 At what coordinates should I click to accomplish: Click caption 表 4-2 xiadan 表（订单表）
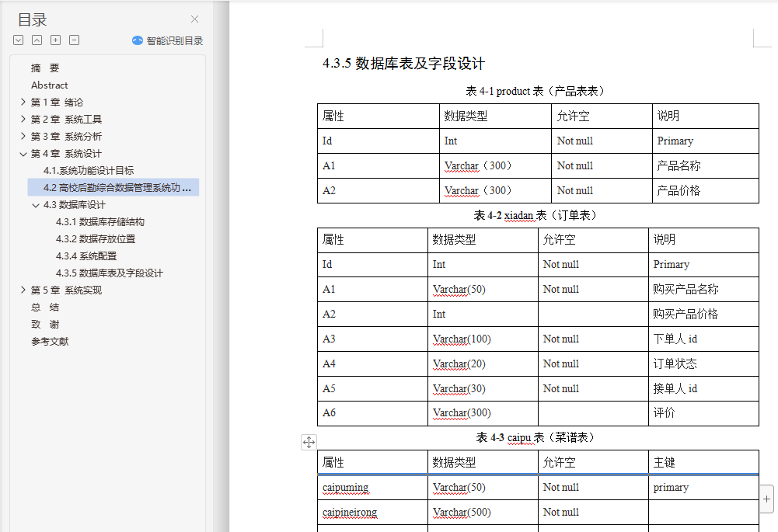coord(536,215)
